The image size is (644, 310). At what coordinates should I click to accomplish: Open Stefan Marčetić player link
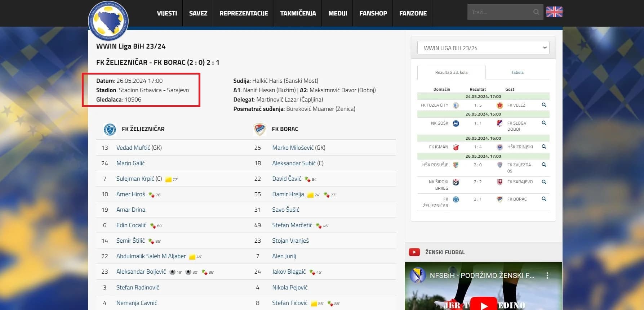point(292,225)
